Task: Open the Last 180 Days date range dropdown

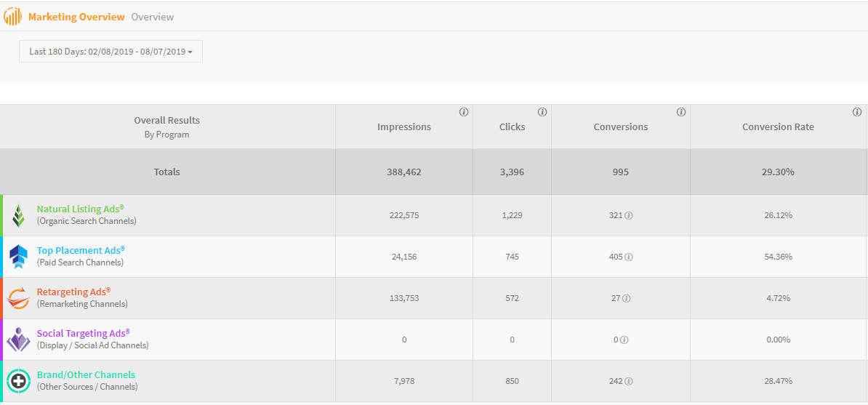Action: point(110,52)
